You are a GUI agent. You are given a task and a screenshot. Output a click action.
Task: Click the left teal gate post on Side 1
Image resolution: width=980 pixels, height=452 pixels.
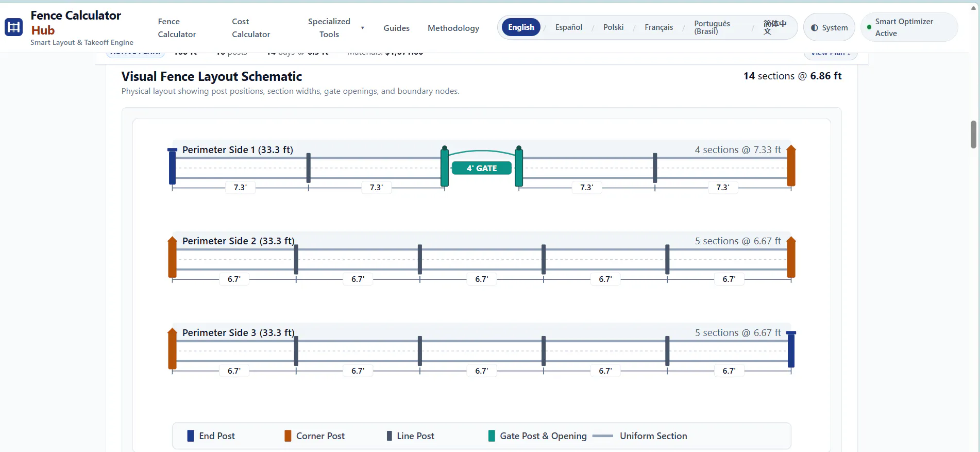pos(445,166)
